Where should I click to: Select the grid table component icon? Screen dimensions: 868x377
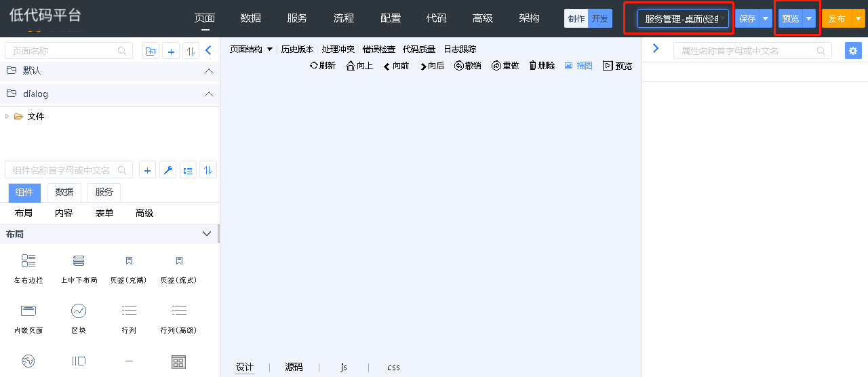click(x=178, y=361)
